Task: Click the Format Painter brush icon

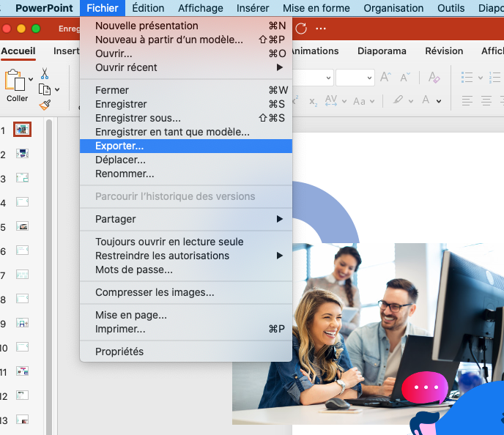Action: 45,105
